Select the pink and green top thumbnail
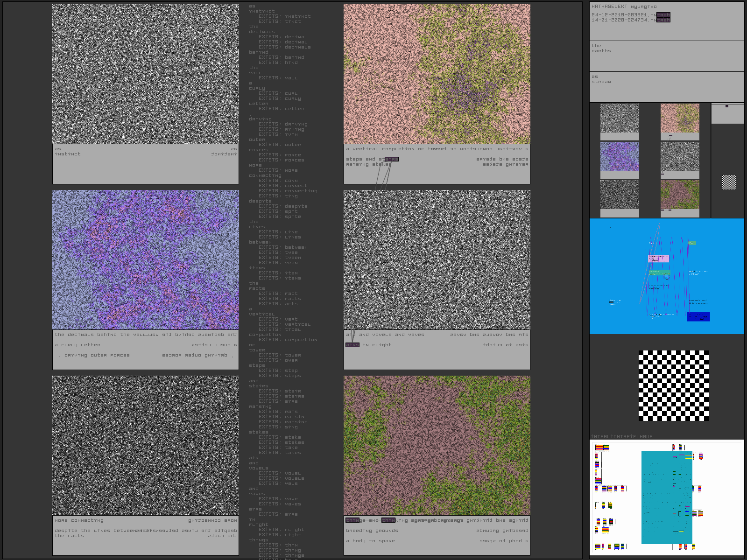This screenshot has height=560, width=747. pos(680,118)
